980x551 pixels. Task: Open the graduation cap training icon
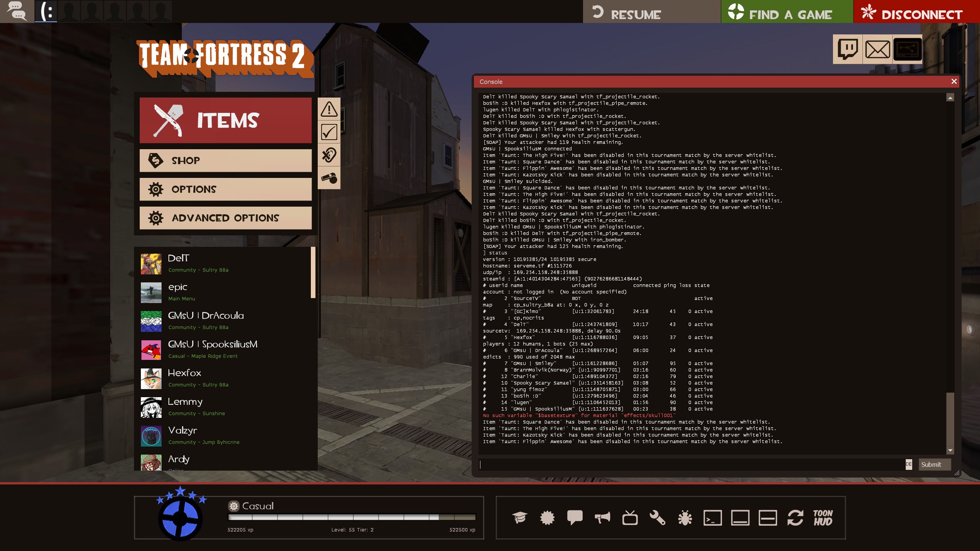519,518
